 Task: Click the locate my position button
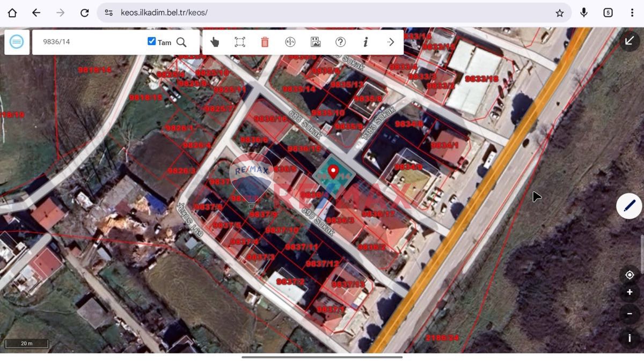click(x=630, y=275)
